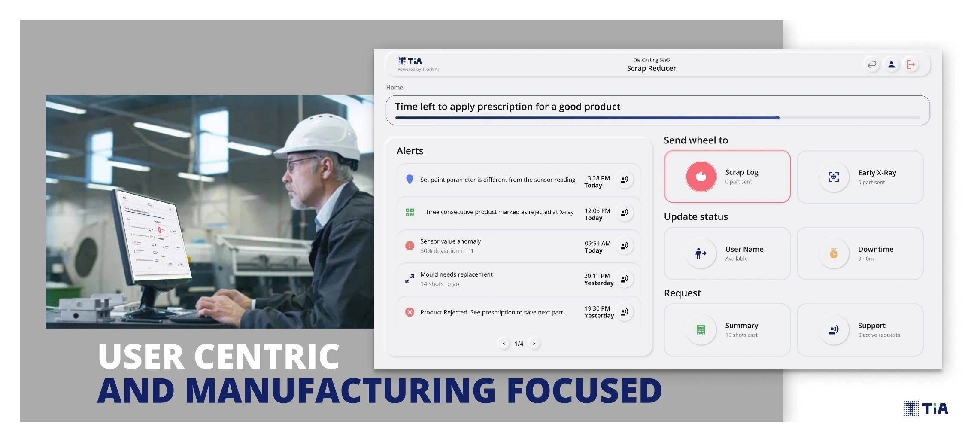Go to previous alerts page
Viewport: 980px width, 442px height.
(504, 344)
